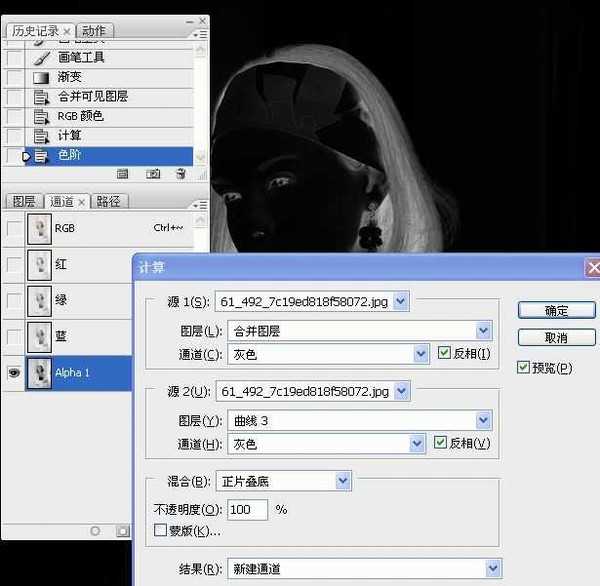Click the delete history state trash icon
600x586 pixels.
180,174
